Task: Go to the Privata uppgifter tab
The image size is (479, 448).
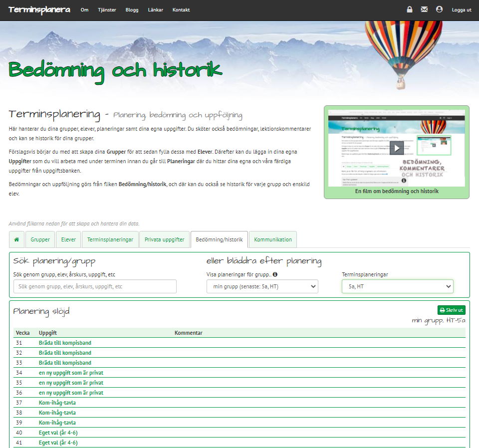Action: tap(165, 239)
